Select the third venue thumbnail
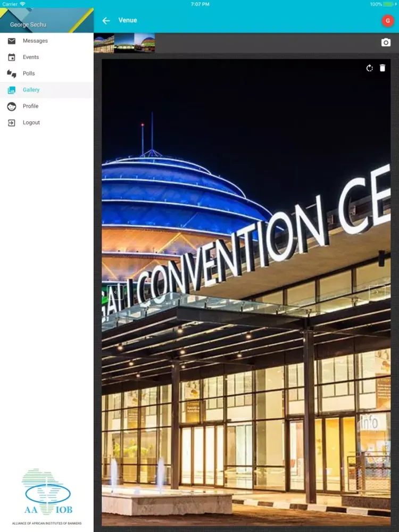Viewport: 399px width, 532px height. pos(145,43)
